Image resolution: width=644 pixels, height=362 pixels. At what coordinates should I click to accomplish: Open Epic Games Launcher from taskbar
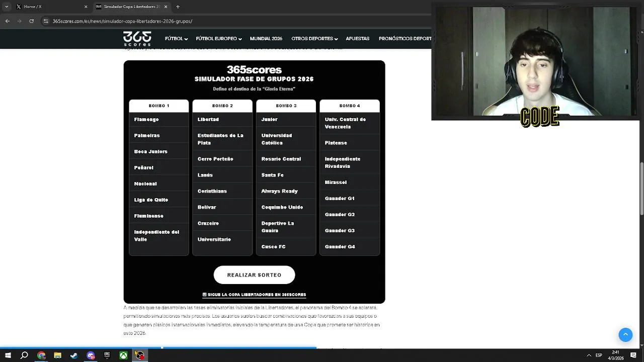107,355
